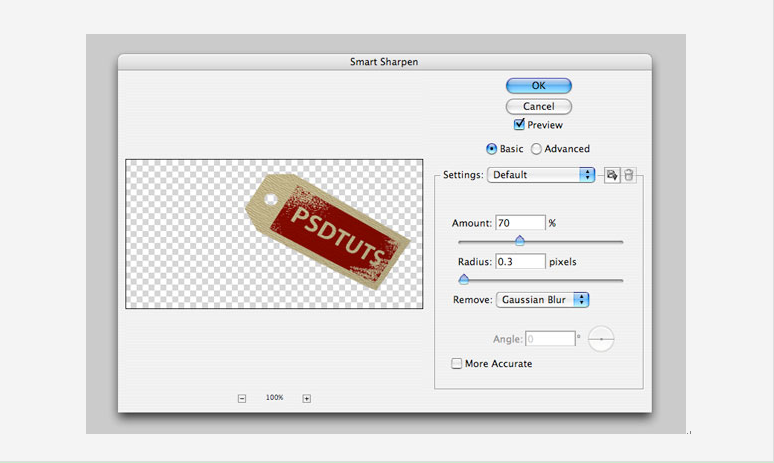The height and width of the screenshot is (463, 774).
Task: Click the Angle input field
Action: pos(550,339)
